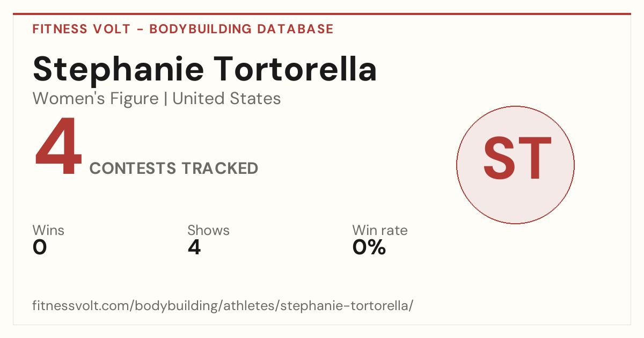
Task: Click the Fitness Volt Bodybuilding Database header
Action: (183, 29)
